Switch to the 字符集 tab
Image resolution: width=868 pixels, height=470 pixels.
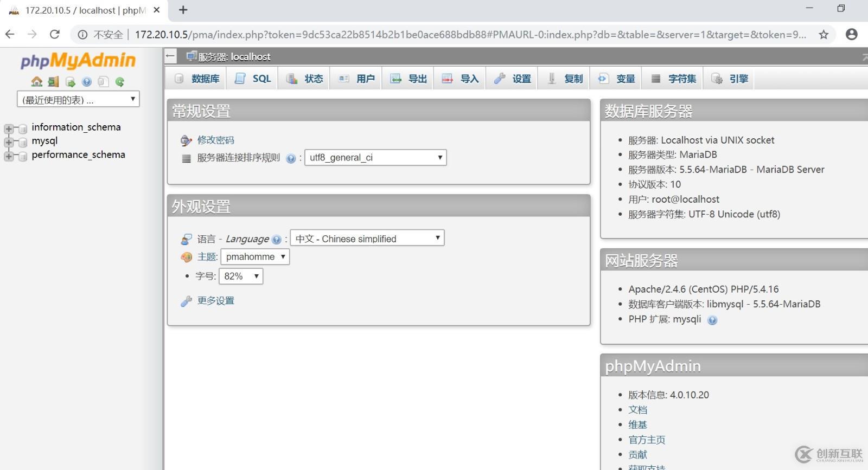(x=673, y=79)
